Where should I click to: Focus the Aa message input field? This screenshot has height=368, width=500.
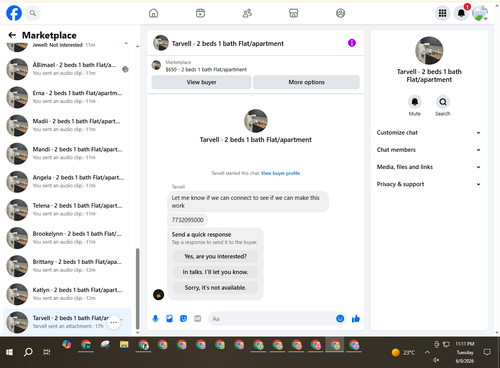[x=272, y=319]
